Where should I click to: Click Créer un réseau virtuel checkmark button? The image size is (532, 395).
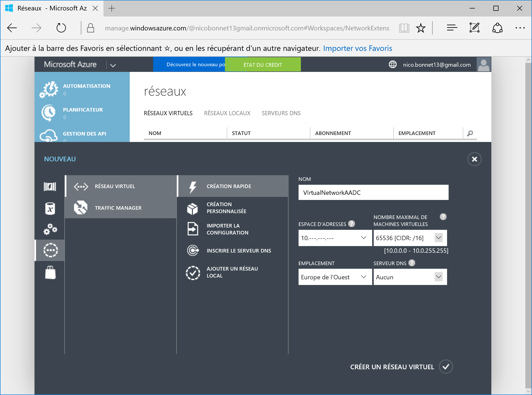pos(446,367)
